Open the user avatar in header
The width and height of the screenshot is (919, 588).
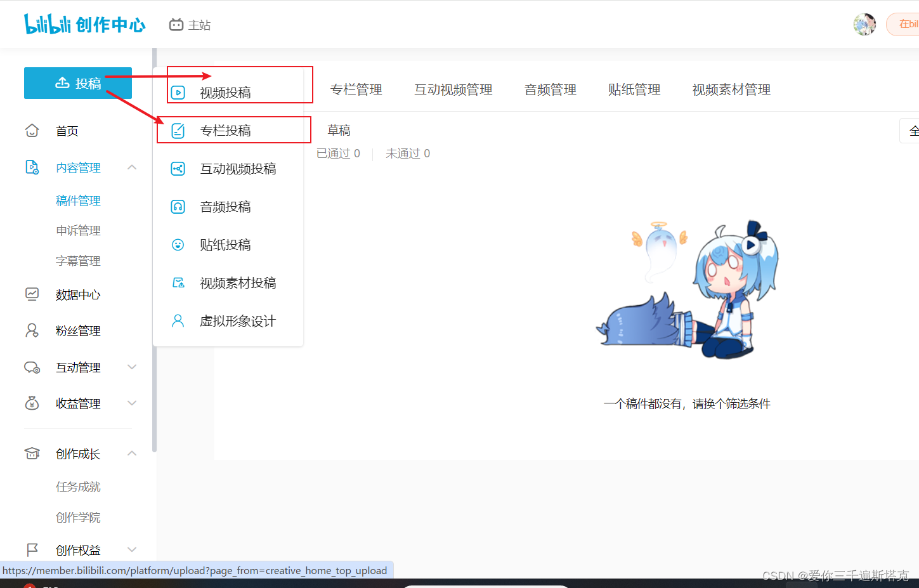click(x=864, y=24)
